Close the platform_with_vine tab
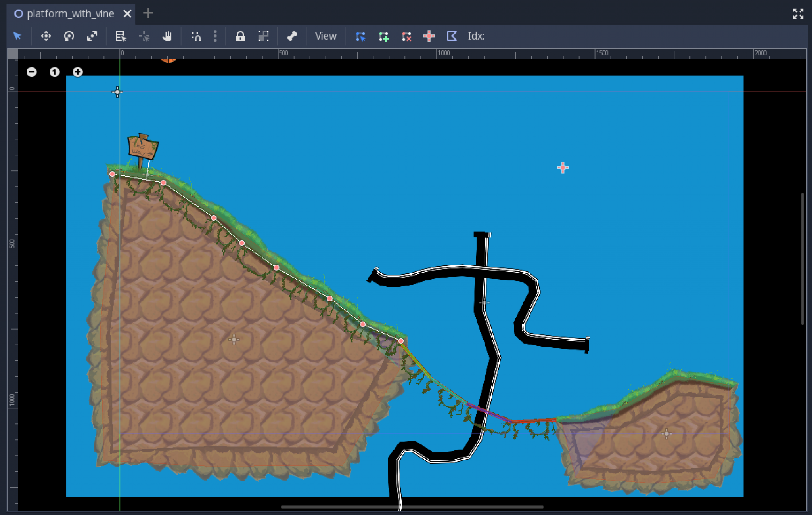The image size is (812, 515). pyautogui.click(x=127, y=14)
